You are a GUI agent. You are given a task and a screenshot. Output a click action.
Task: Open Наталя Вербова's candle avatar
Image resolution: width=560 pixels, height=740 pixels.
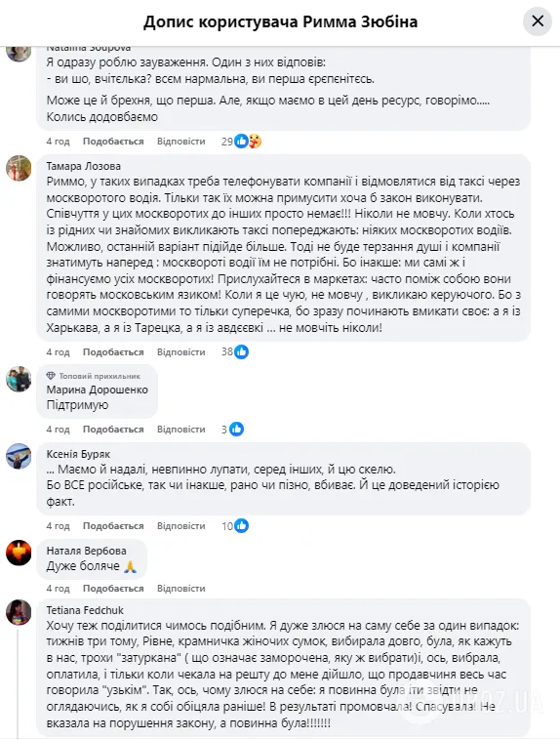[19, 553]
